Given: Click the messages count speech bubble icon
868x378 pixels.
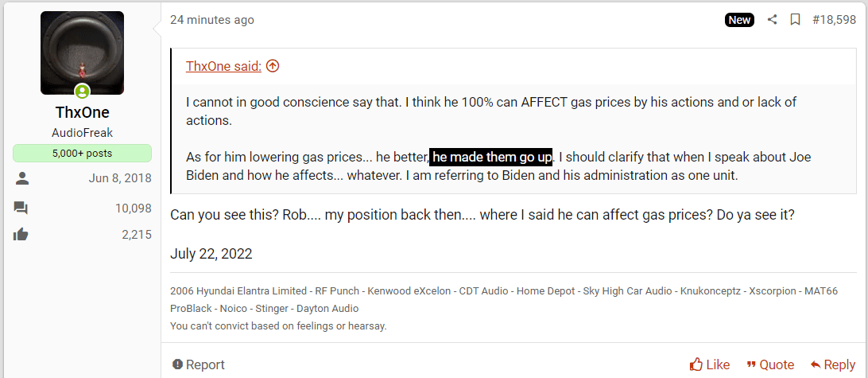Looking at the screenshot, I should 21,208.
